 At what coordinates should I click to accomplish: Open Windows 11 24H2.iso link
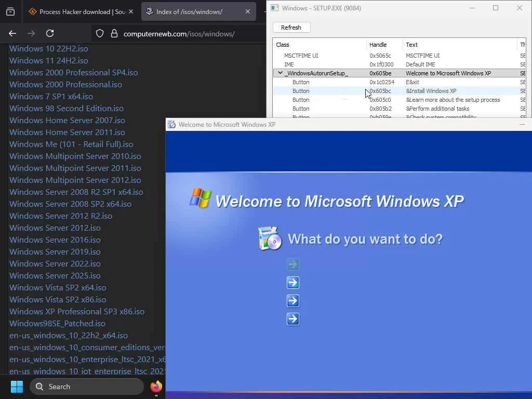pos(49,60)
